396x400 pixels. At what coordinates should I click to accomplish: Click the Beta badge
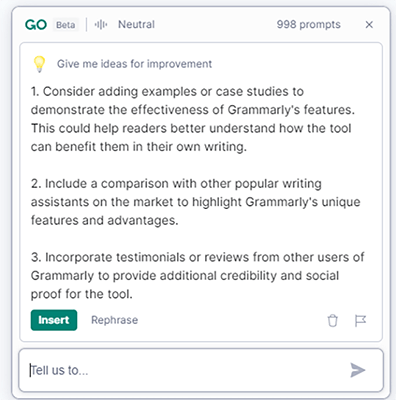[x=66, y=25]
